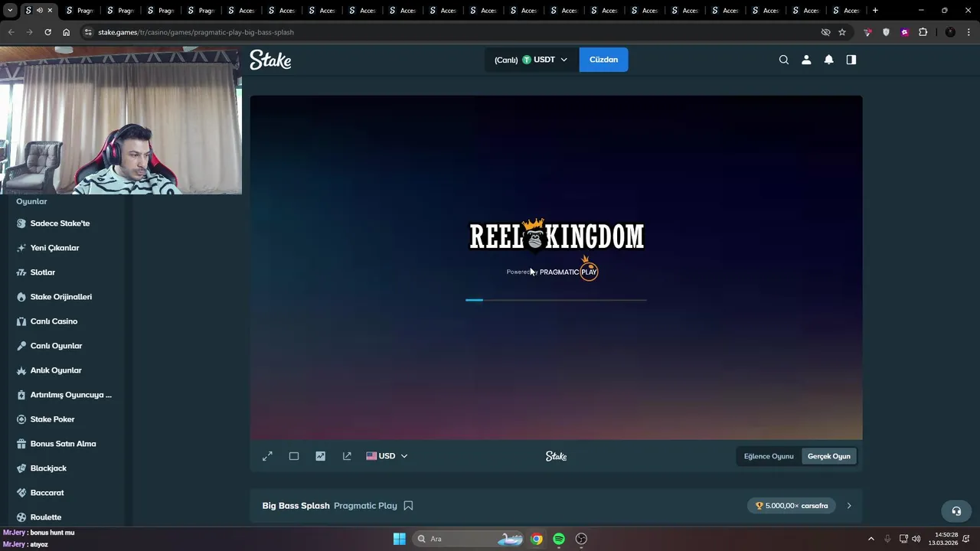The width and height of the screenshot is (980, 551).
Task: Open Stake Poker menu item
Action: pyautogui.click(x=52, y=419)
